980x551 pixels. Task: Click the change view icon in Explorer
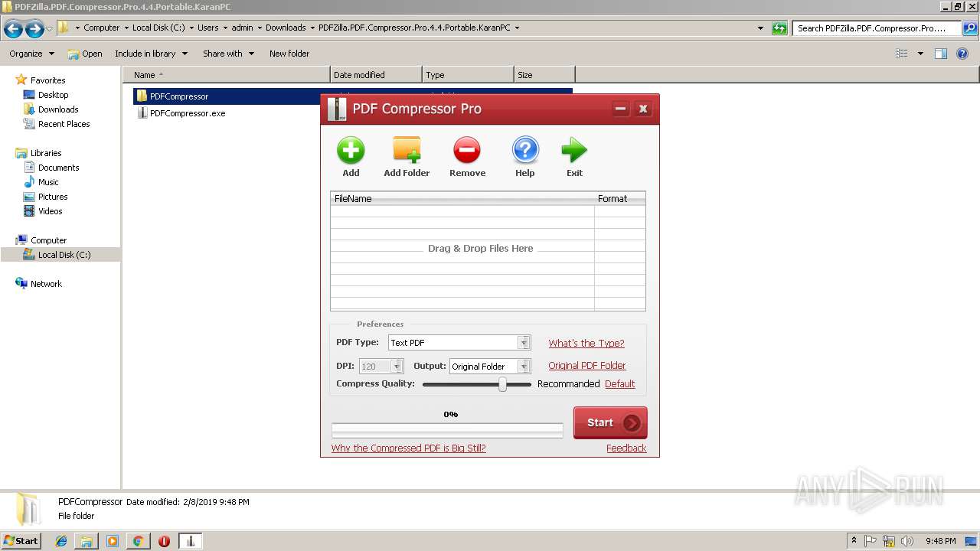902,54
